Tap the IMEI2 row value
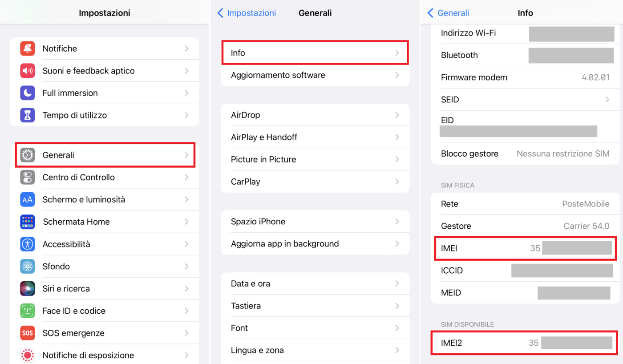Screen dimensions: 623x364 570,343
